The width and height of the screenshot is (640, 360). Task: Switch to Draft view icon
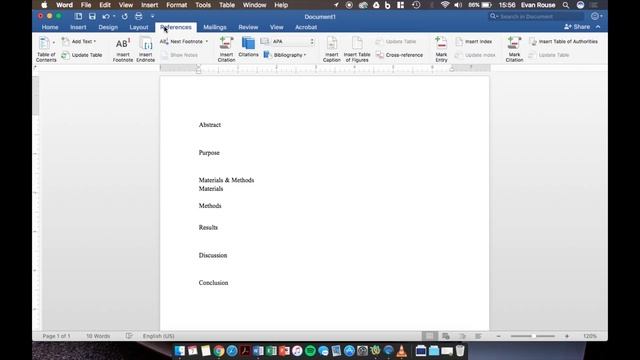click(x=478, y=336)
